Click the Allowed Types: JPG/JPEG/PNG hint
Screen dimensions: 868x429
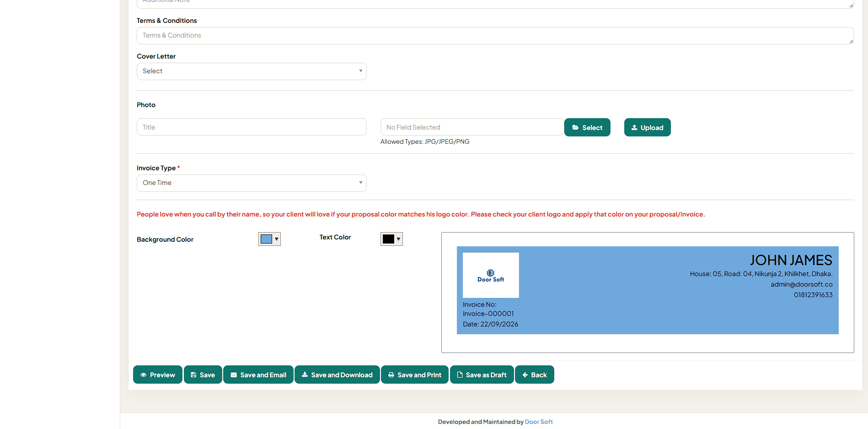[x=425, y=141]
